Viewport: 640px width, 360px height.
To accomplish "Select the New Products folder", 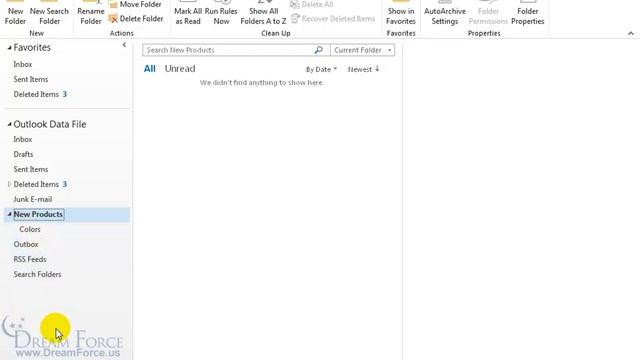I will pos(38,214).
